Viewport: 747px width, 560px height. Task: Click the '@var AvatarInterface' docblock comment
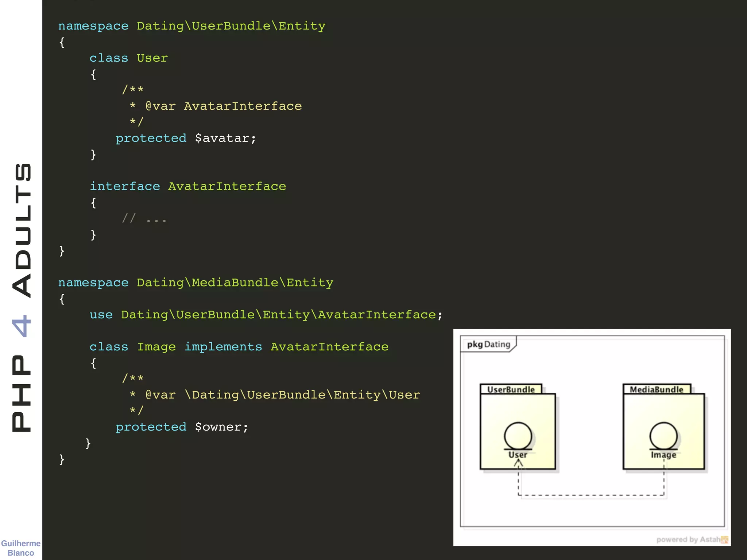click(x=223, y=106)
